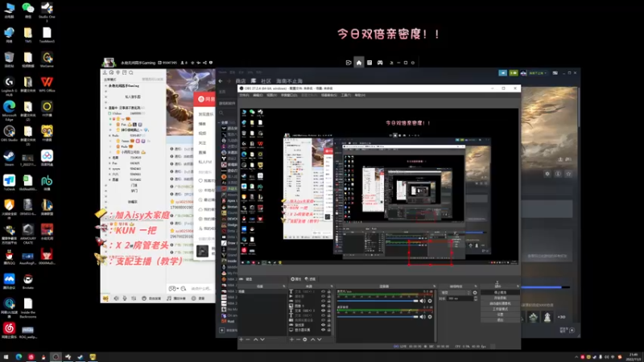
Task: Select the Logitech G HUB desktop icon
Action: 9,86
